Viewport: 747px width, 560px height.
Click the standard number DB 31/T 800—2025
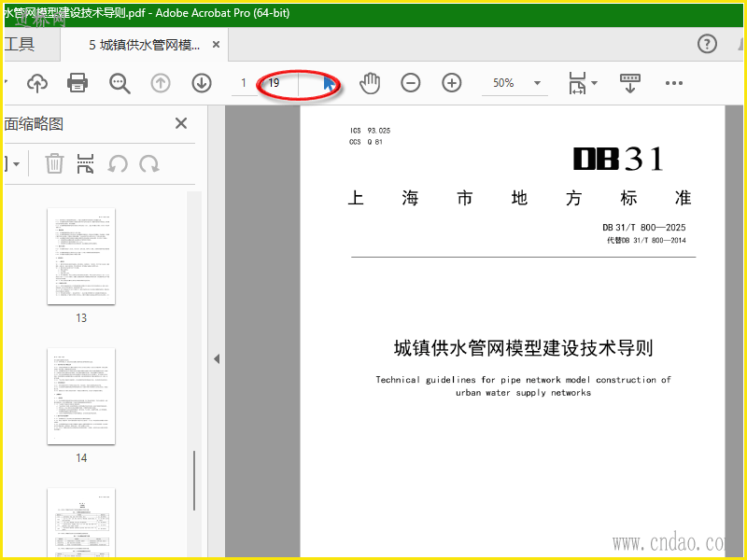[644, 227]
